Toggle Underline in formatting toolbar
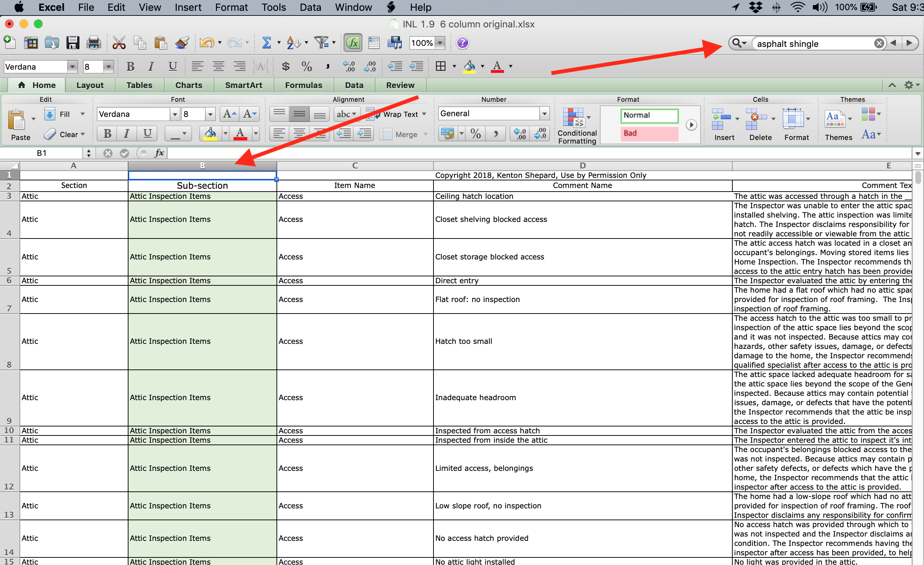The width and height of the screenshot is (924, 565). (173, 67)
